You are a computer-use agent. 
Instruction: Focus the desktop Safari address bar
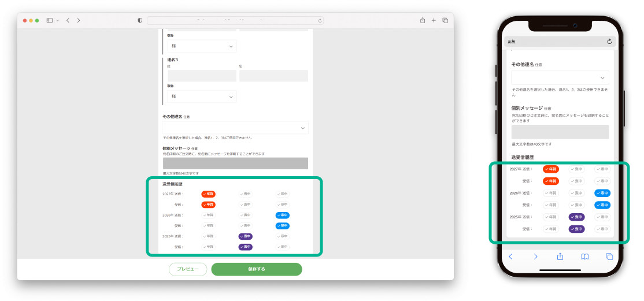[x=235, y=20]
